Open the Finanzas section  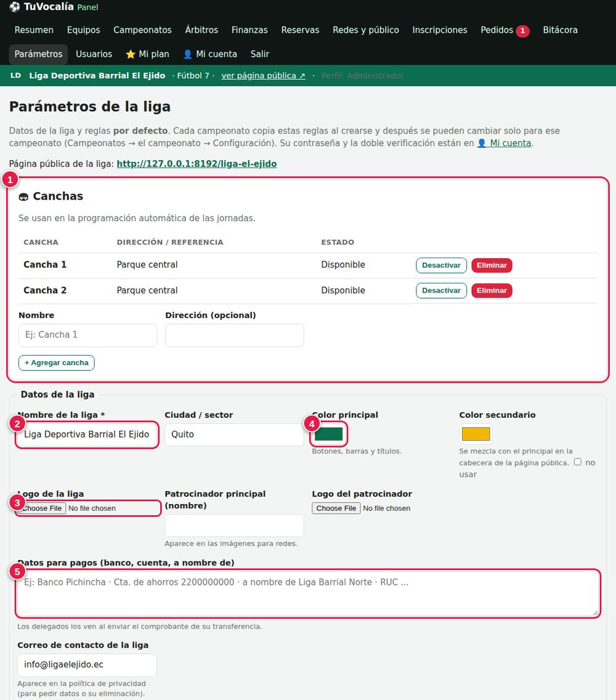(x=249, y=30)
